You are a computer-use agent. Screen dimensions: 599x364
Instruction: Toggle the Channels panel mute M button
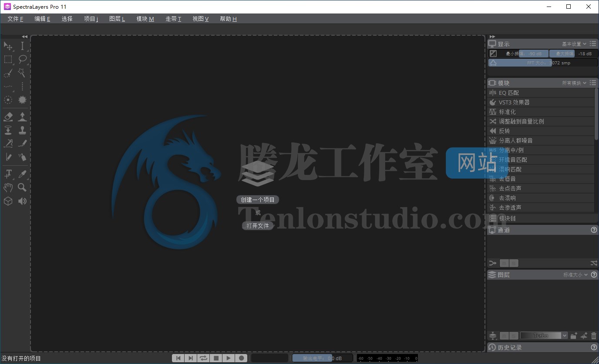click(504, 263)
